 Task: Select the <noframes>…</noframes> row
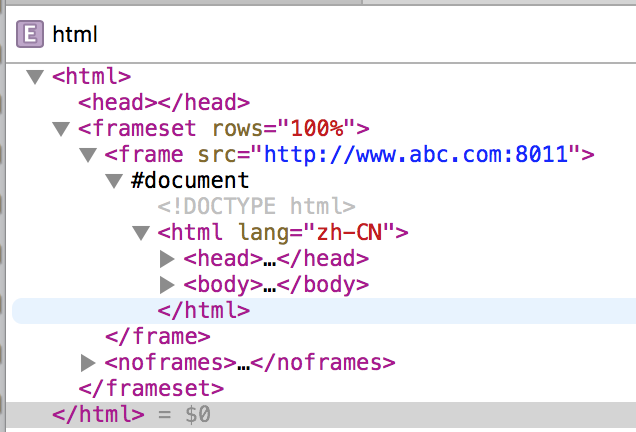coord(250,363)
